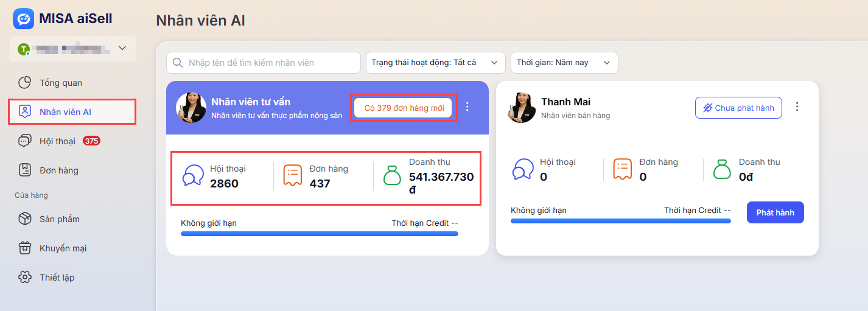Image resolution: width=868 pixels, height=311 pixels.
Task: Open the red 375 conversations badge
Action: 91,141
